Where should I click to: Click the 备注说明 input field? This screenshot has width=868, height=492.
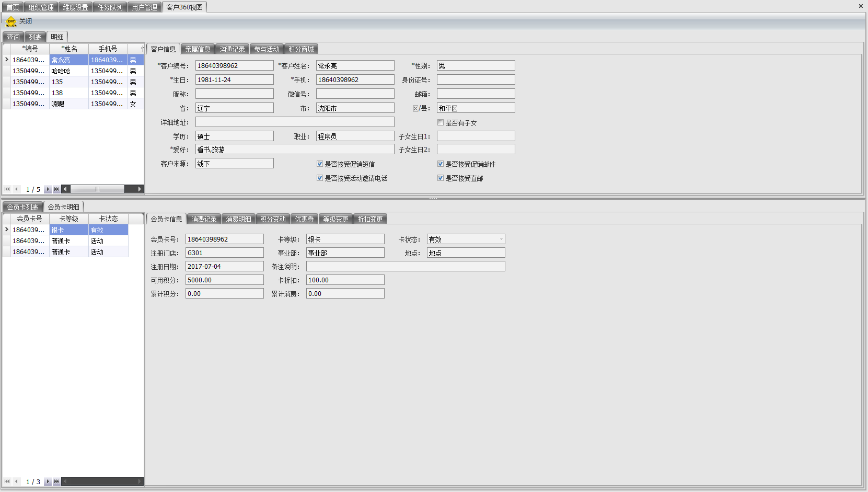[x=406, y=266]
